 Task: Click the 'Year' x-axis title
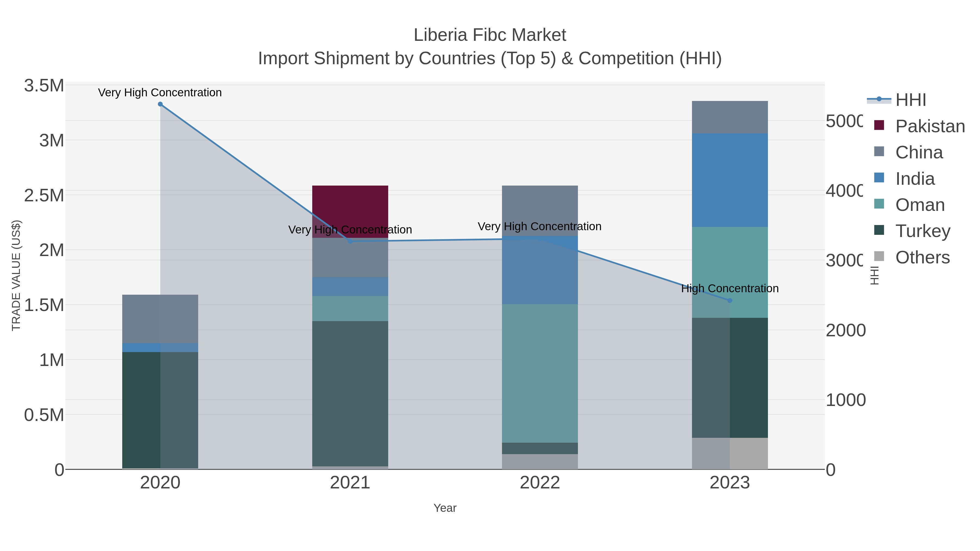[445, 508]
